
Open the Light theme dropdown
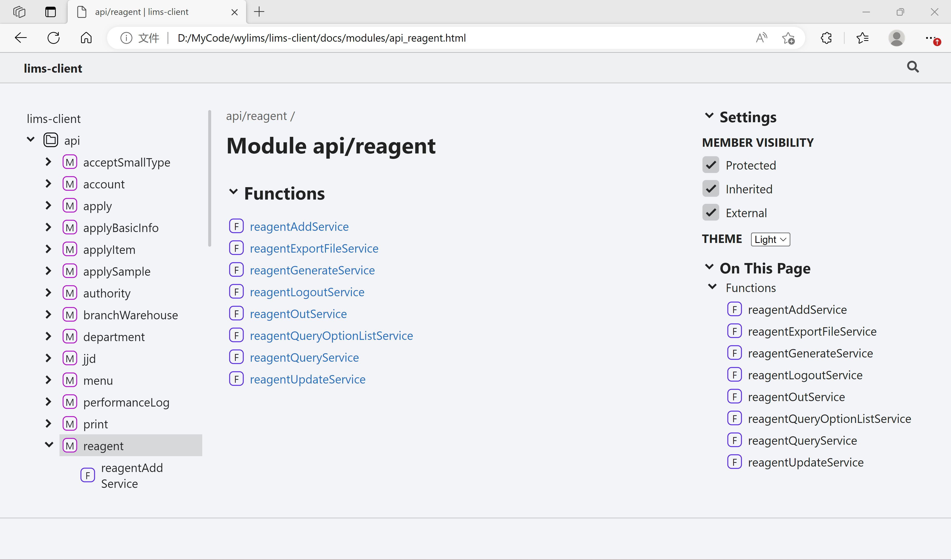point(770,239)
